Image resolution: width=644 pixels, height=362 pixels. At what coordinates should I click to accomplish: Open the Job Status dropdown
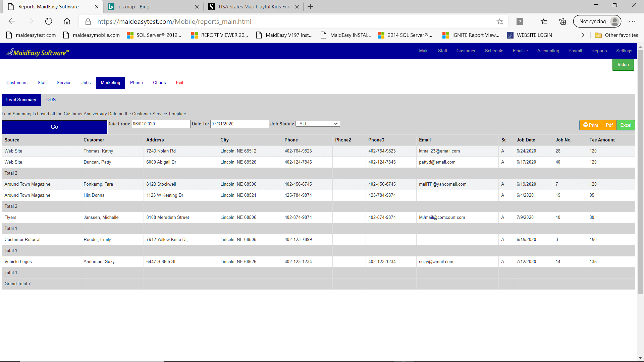(318, 124)
